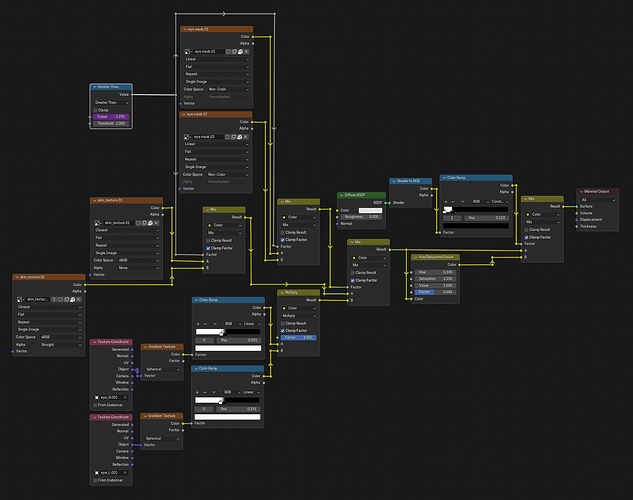The height and width of the screenshot is (500, 633).
Task: Click user count 2 in skin_texture.02 node
Action: (x=54, y=299)
